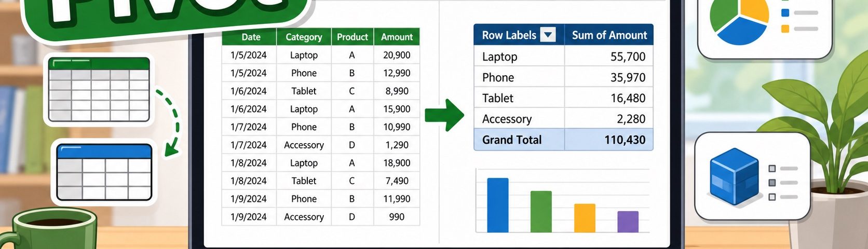The height and width of the screenshot is (249, 868).
Task: Click the 16,480 pivot value
Action: (628, 98)
